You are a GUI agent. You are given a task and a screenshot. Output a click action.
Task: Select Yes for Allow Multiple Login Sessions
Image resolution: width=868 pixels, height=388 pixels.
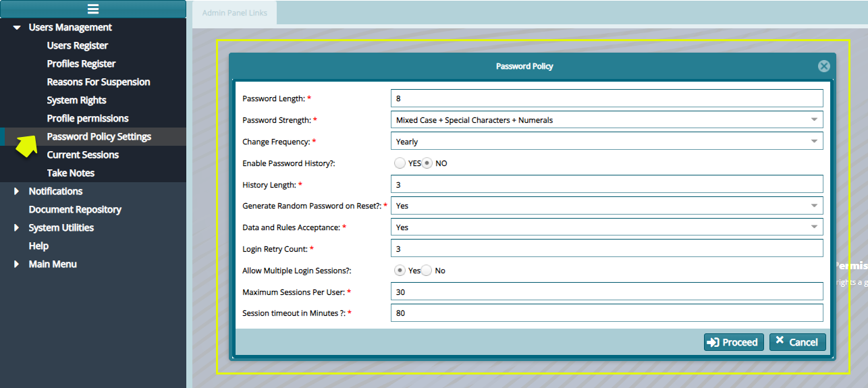click(x=400, y=271)
